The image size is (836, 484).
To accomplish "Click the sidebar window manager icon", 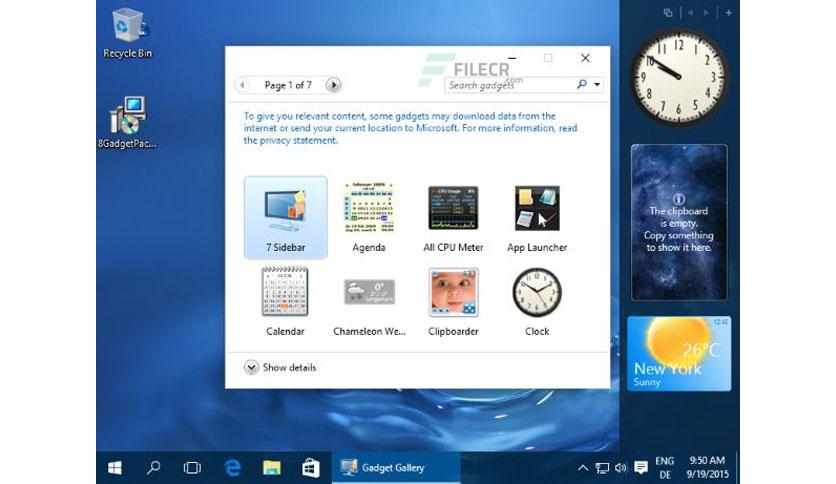I will click(x=668, y=12).
